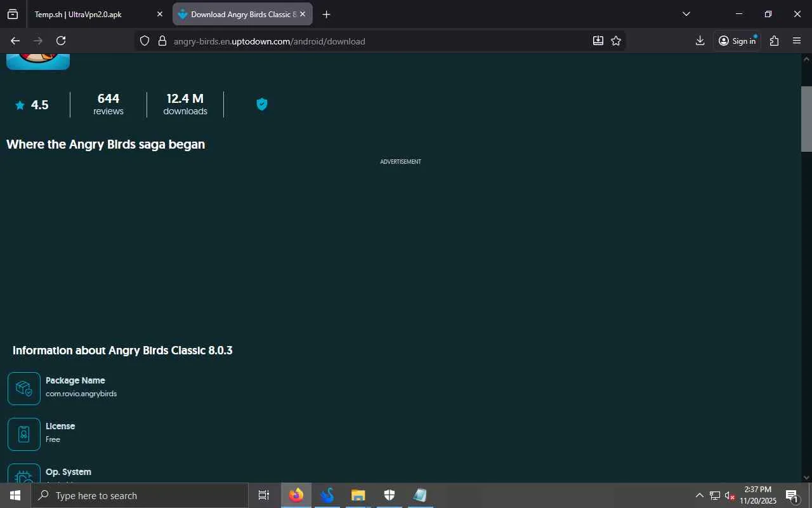Click Sign in account button
This screenshot has height=508, width=812.
tap(737, 41)
